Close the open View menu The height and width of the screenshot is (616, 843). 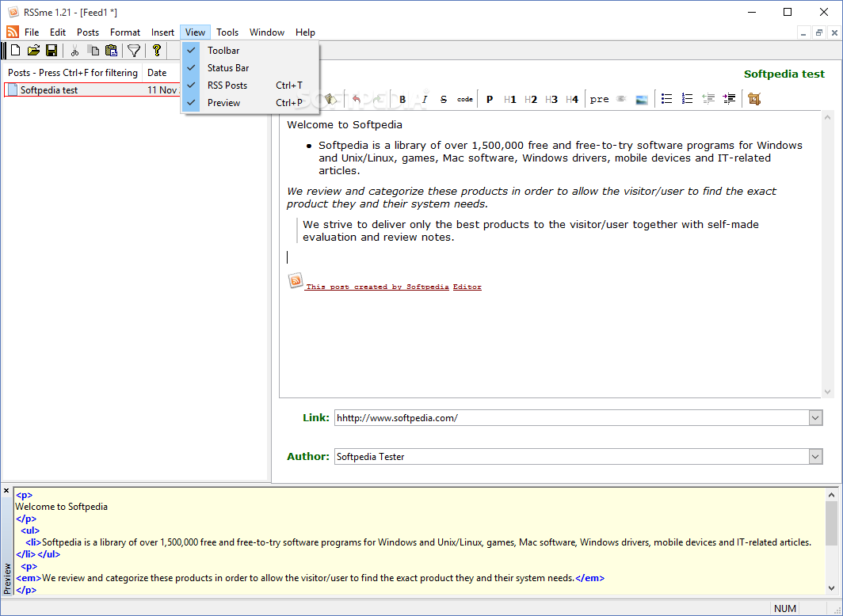pyautogui.click(x=195, y=32)
